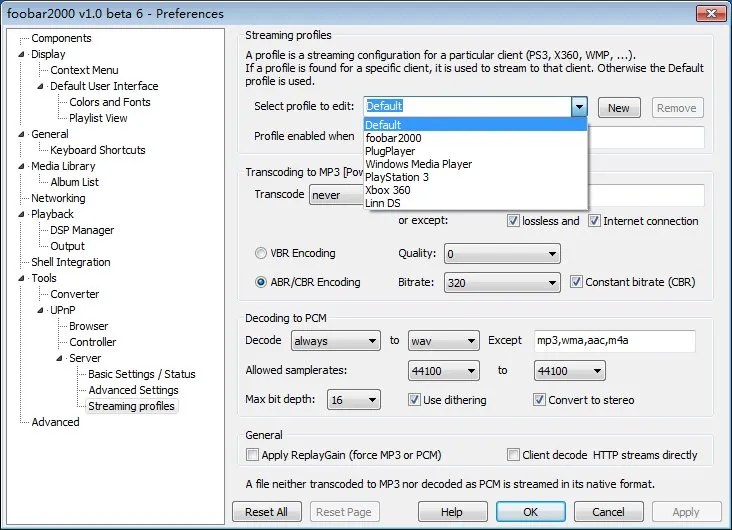Go to Playlist View settings
This screenshot has width=732, height=530.
(x=98, y=118)
